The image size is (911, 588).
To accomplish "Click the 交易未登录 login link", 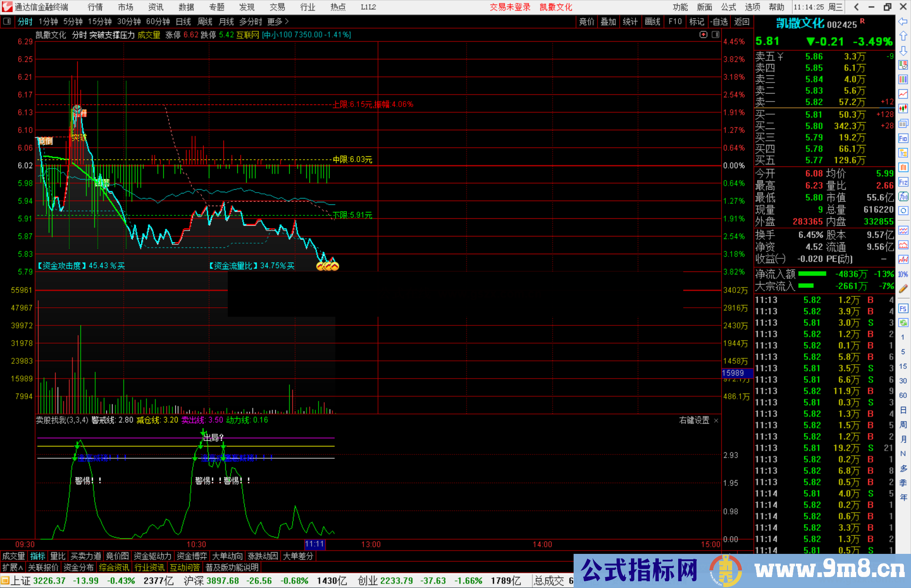I will [510, 7].
